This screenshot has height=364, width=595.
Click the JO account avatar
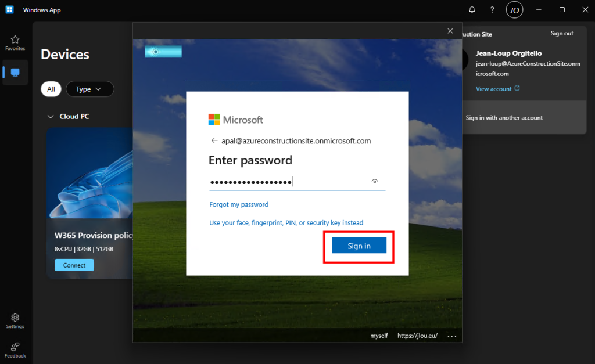(514, 10)
